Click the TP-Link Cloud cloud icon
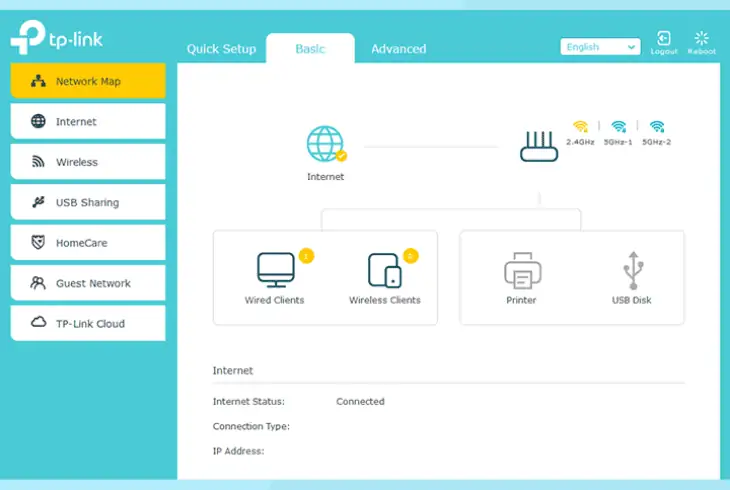 point(38,322)
